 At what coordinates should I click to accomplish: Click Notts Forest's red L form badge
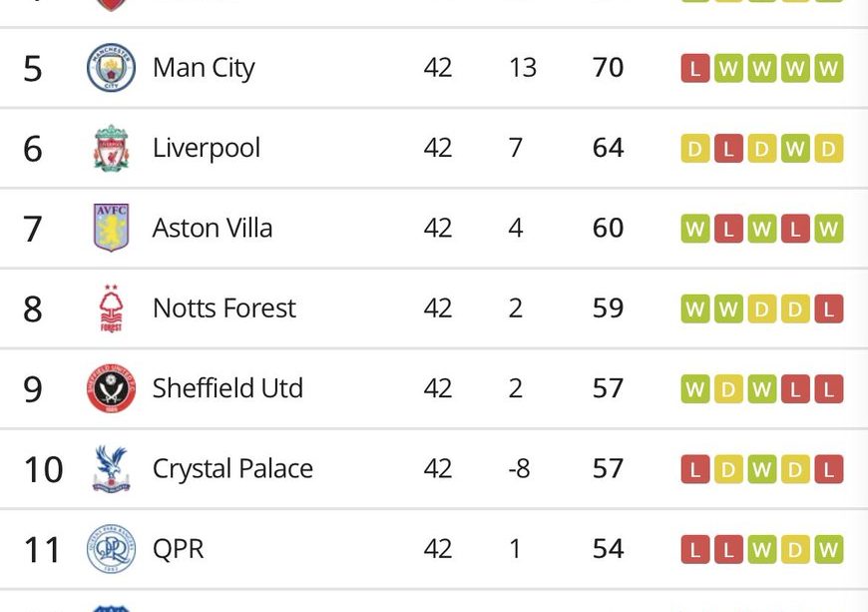click(x=828, y=309)
